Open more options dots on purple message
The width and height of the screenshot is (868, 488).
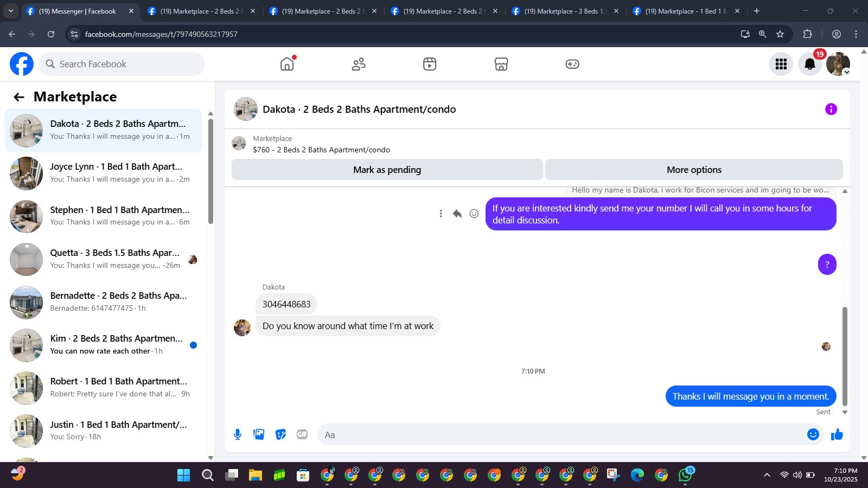pyautogui.click(x=441, y=214)
